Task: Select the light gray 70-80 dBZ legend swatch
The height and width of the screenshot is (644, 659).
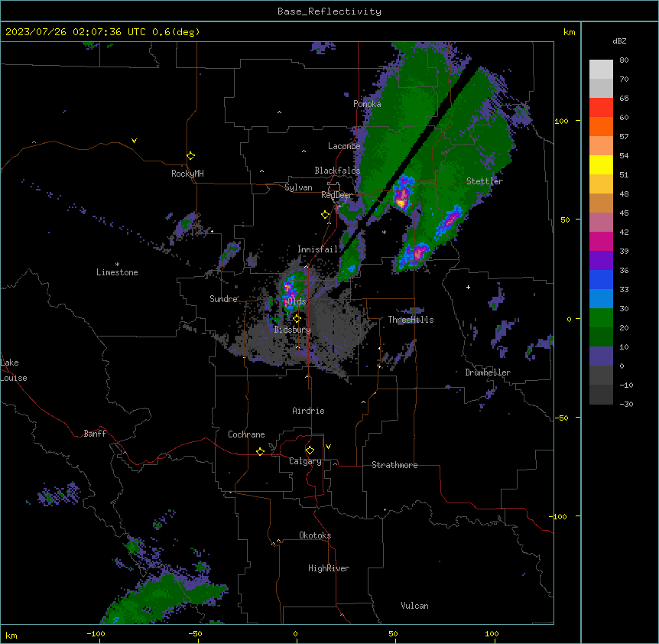Action: coord(601,70)
